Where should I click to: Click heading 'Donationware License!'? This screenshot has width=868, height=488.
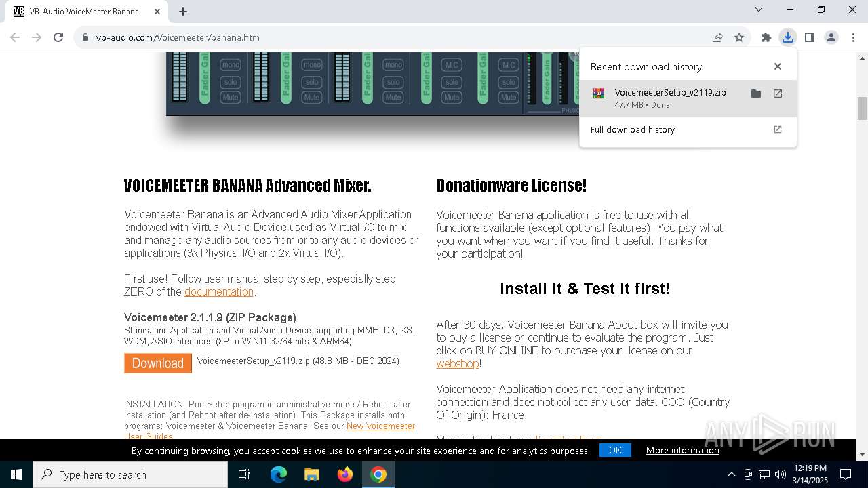click(x=511, y=186)
